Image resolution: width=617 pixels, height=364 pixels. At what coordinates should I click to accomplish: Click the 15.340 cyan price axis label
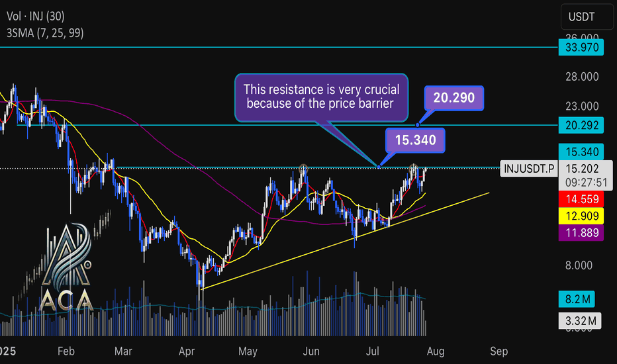click(581, 152)
